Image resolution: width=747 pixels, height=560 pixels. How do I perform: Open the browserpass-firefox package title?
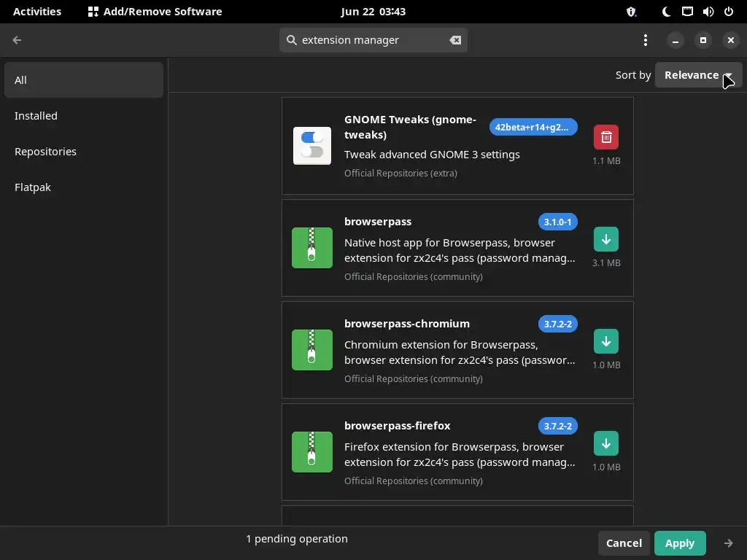click(x=398, y=426)
